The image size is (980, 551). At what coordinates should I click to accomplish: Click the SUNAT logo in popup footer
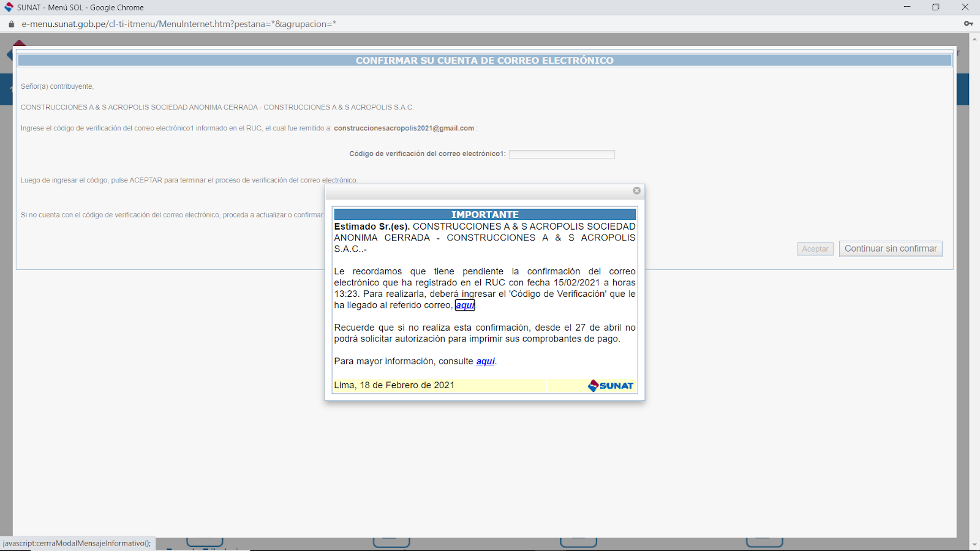[611, 386]
